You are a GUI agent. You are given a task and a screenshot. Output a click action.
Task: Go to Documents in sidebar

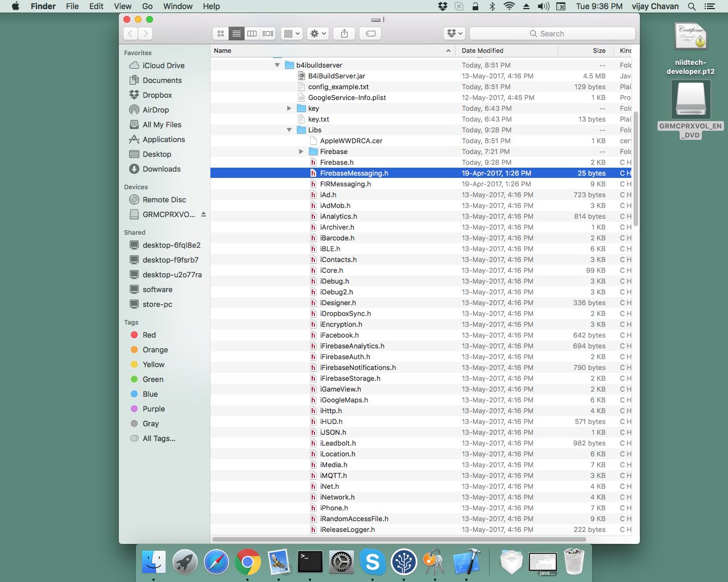pyautogui.click(x=162, y=80)
